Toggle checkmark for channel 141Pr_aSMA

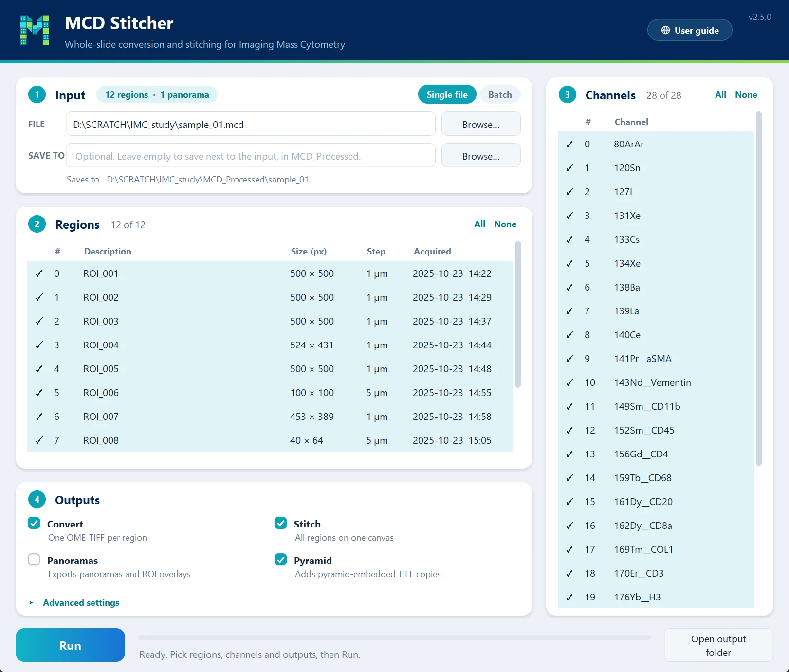point(570,359)
